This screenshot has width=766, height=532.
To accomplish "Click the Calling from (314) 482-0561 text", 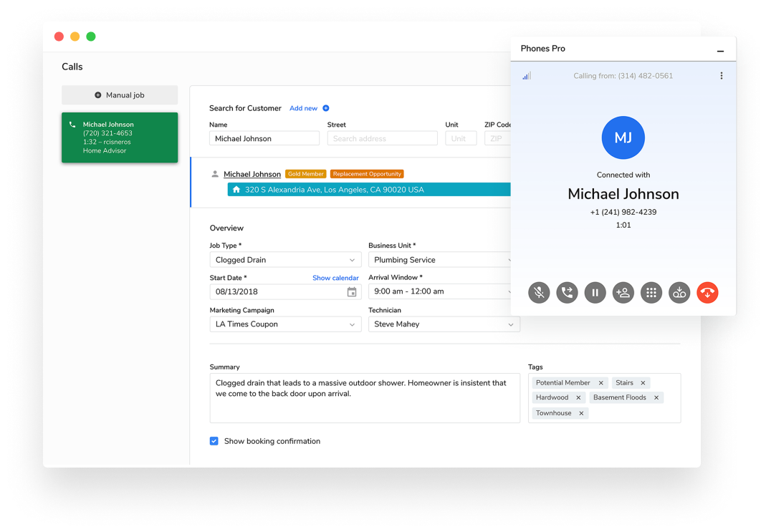I will click(x=623, y=76).
